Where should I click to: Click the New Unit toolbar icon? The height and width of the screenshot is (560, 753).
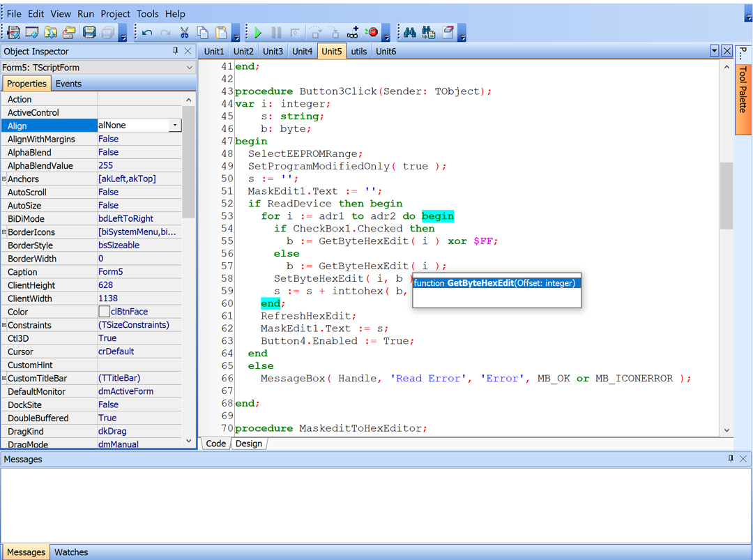click(x=13, y=32)
